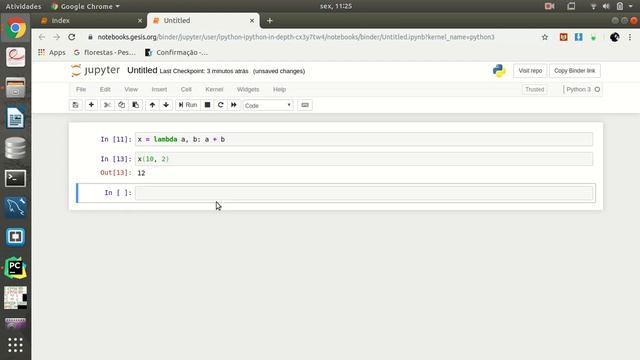Launch PyCharm from the dock
This screenshot has height=360, width=640.
[16, 268]
